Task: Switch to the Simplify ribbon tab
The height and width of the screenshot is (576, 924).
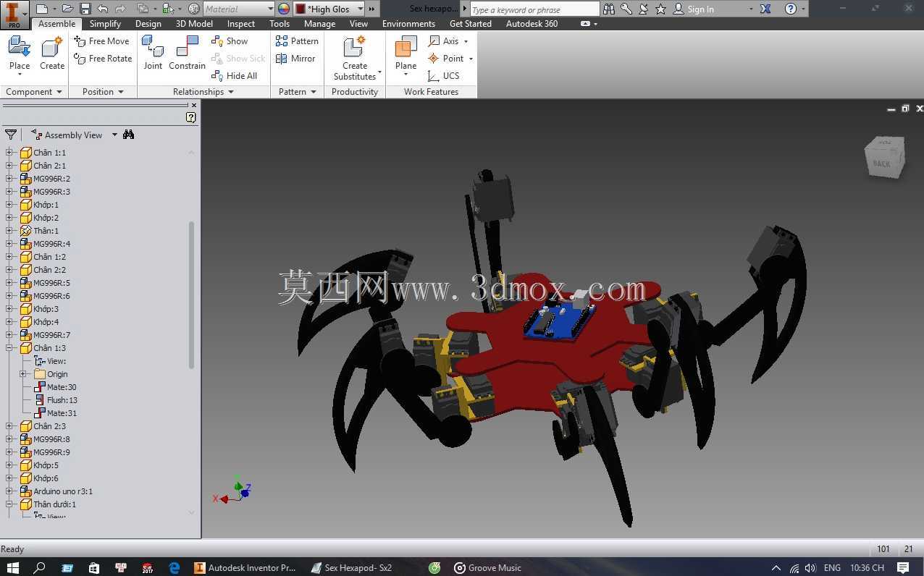Action: (x=105, y=24)
